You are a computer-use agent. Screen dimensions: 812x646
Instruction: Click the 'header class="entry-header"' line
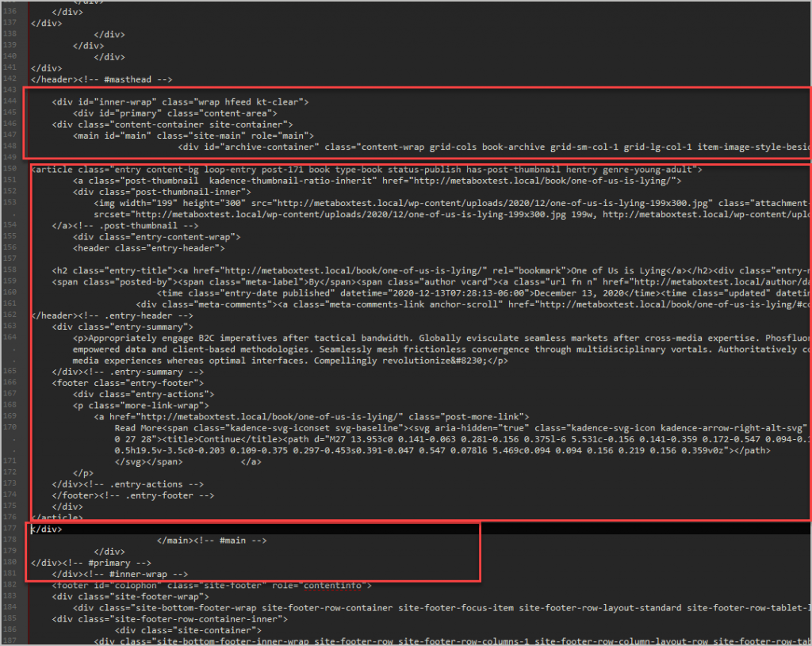pyautogui.click(x=148, y=248)
